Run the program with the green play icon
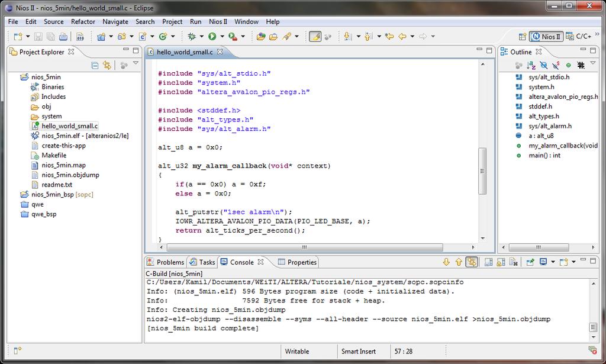 pos(212,36)
